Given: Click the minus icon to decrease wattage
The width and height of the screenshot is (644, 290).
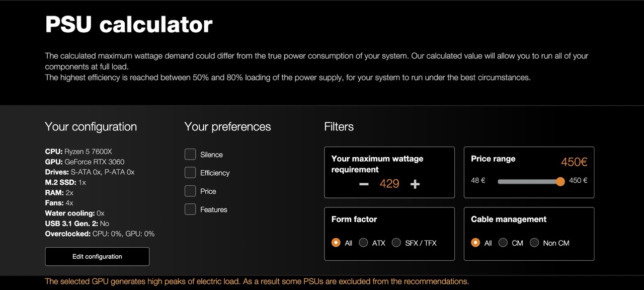Looking at the screenshot, I should point(364,184).
